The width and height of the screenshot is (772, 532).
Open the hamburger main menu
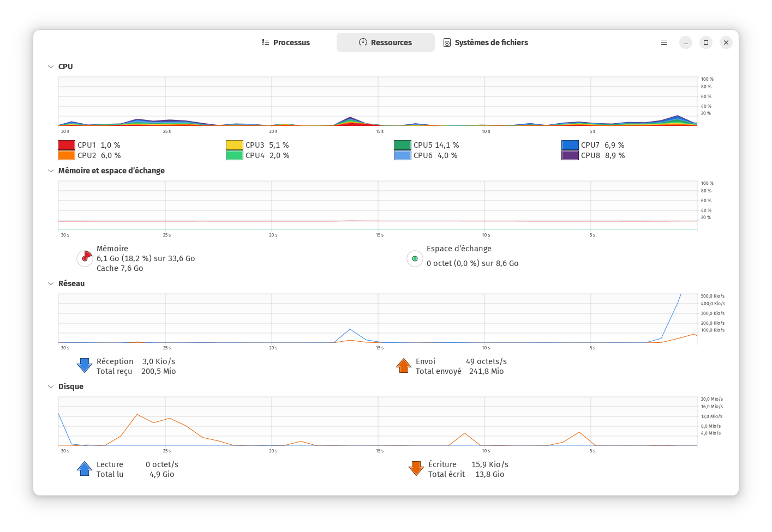pyautogui.click(x=664, y=43)
